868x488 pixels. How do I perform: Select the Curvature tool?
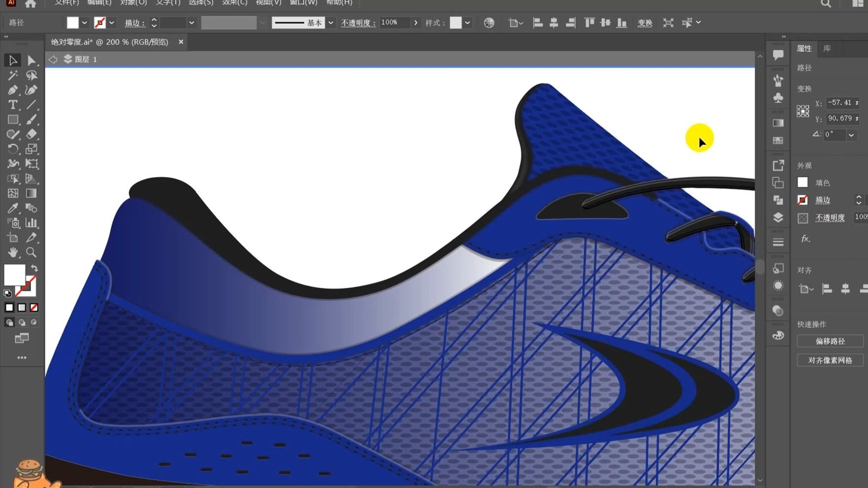tap(32, 90)
